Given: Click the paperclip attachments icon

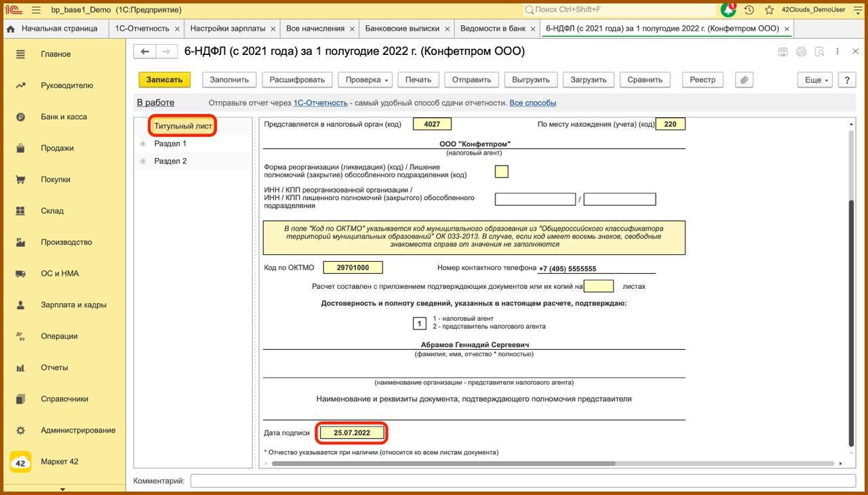Looking at the screenshot, I should tap(744, 80).
